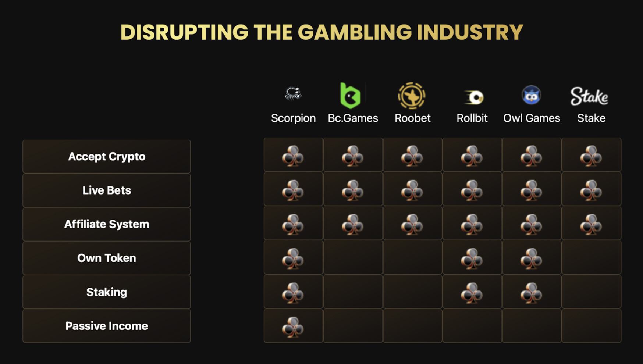Select the Owl Games owl logo
The width and height of the screenshot is (643, 364).
click(x=532, y=95)
